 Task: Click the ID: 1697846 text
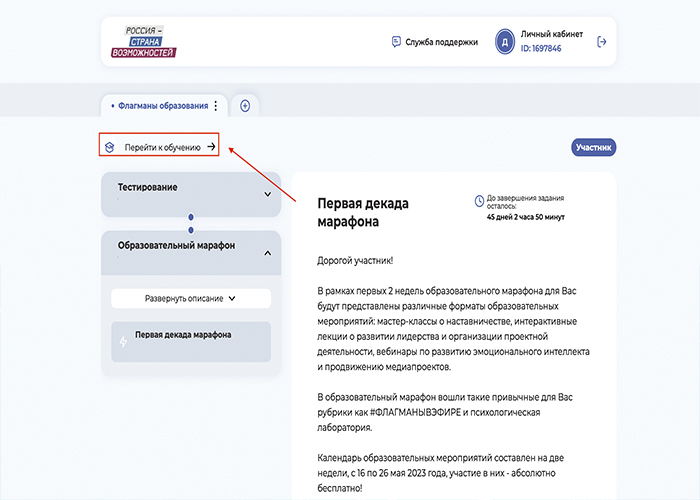(541, 48)
